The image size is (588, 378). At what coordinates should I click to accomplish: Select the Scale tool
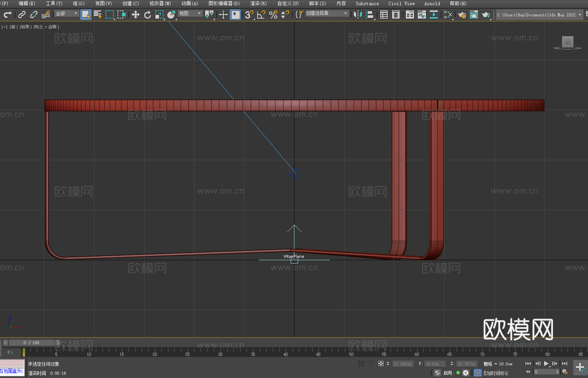click(159, 14)
